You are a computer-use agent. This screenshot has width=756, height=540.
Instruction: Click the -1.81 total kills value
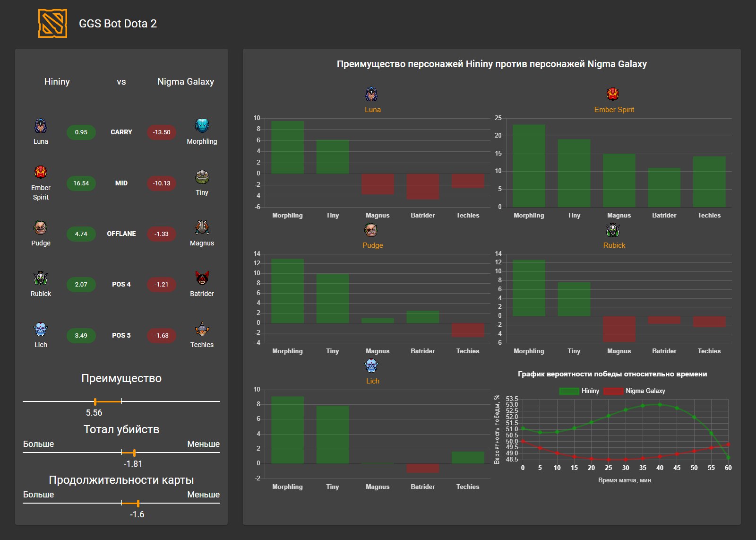coord(133,463)
